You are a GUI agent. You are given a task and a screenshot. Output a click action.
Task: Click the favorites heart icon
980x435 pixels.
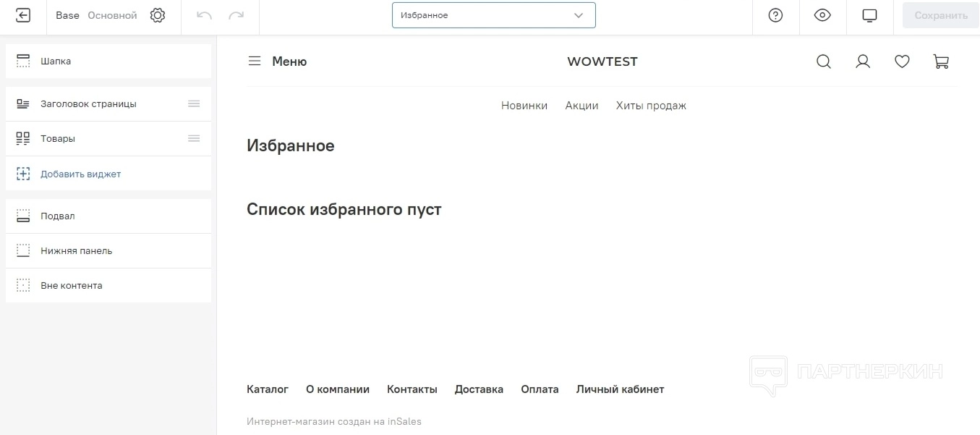pyautogui.click(x=902, y=62)
